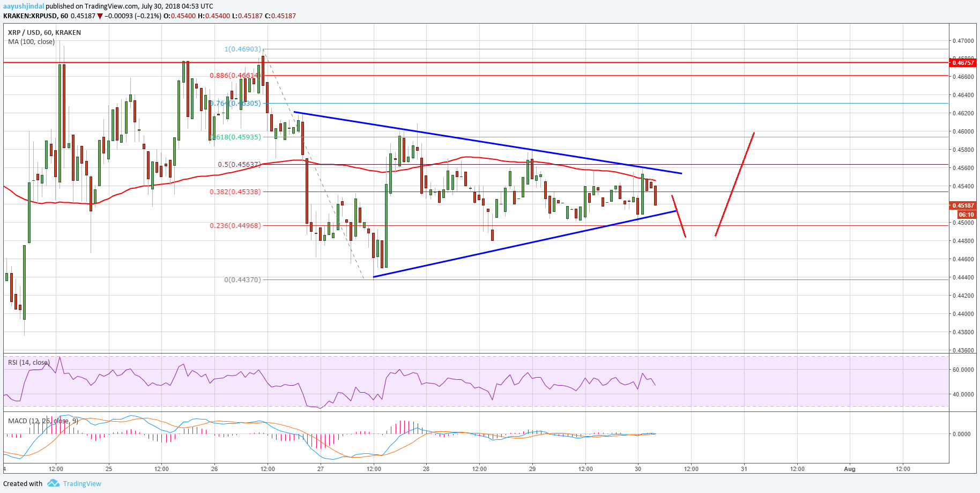Click the date label 25 on time axis

(109, 469)
